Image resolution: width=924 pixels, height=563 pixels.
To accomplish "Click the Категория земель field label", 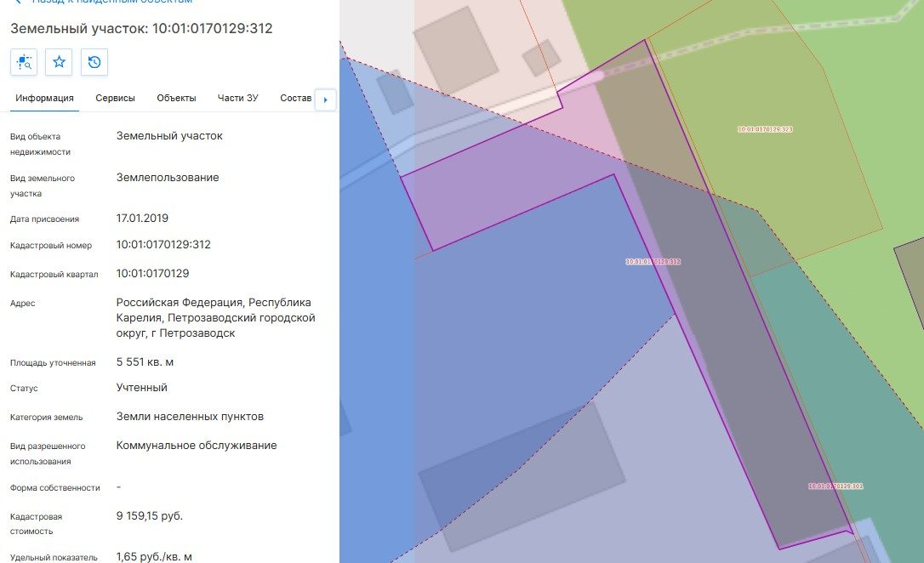I will (x=46, y=418).
